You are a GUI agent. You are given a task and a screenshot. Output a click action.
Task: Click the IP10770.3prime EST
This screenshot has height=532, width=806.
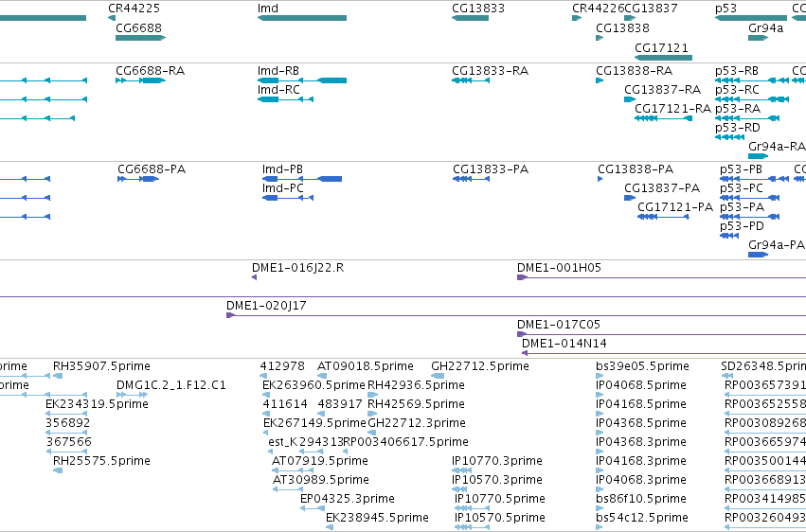pos(461,470)
